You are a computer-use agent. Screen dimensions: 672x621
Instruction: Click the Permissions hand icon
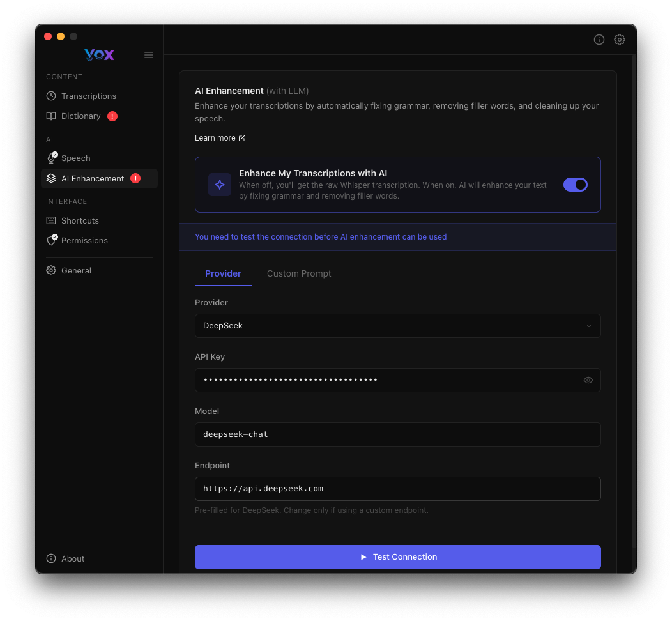[x=51, y=240]
